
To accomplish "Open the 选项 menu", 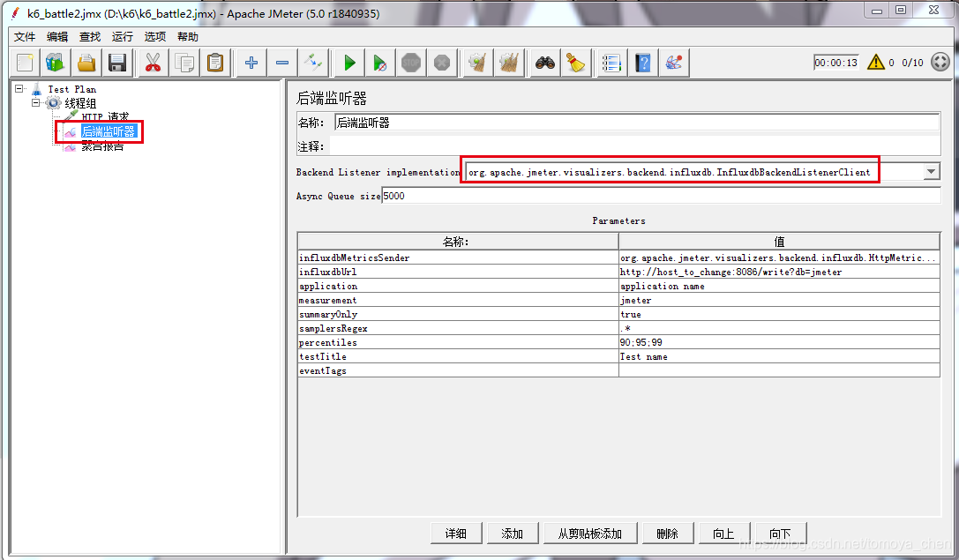I will 154,37.
